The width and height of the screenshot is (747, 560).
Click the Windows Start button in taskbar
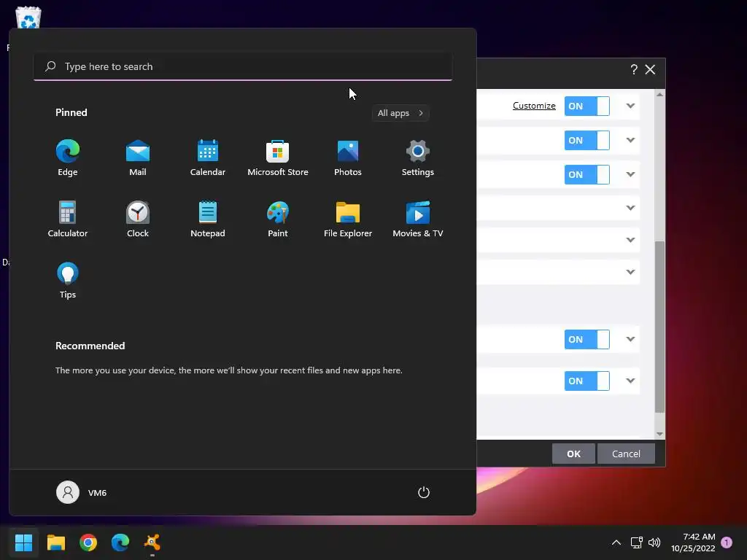click(23, 542)
